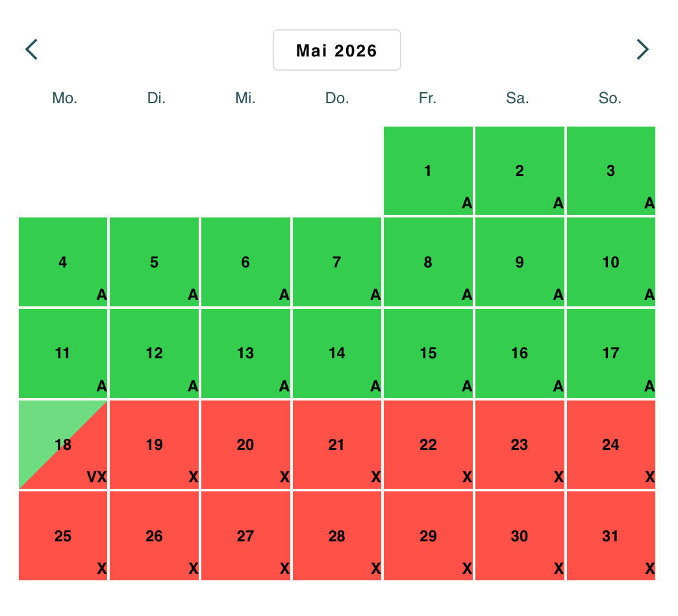Choose the 12th as a date

coord(155,353)
